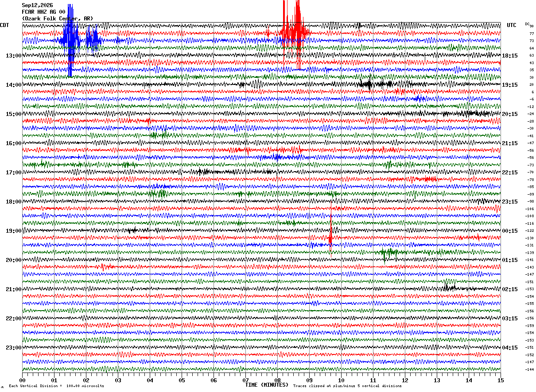Click the vertical division microvolts note
Viewport: 536px width, 392px height.
click(x=56, y=386)
